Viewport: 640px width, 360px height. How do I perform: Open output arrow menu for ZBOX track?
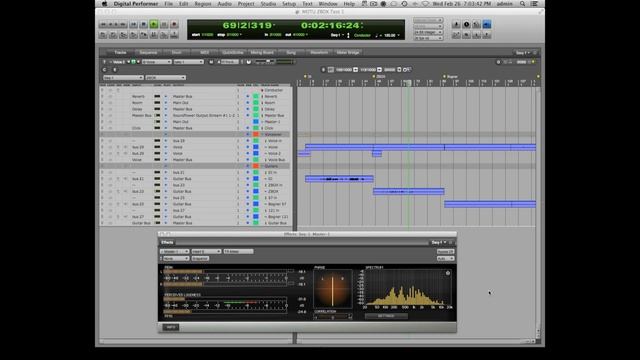point(166,191)
